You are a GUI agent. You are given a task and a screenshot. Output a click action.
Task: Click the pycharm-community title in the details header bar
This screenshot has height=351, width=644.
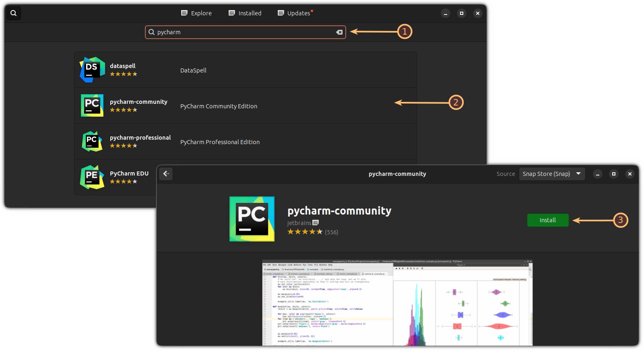tap(397, 174)
